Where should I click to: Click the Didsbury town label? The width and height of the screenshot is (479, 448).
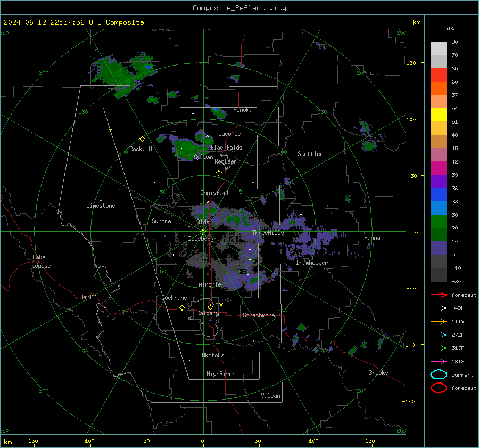(201, 239)
